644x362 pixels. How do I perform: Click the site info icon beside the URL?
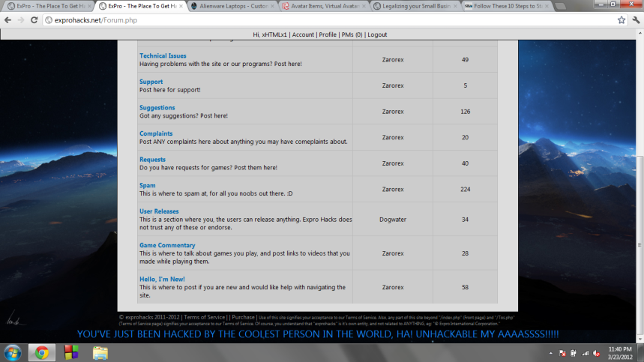click(x=49, y=20)
